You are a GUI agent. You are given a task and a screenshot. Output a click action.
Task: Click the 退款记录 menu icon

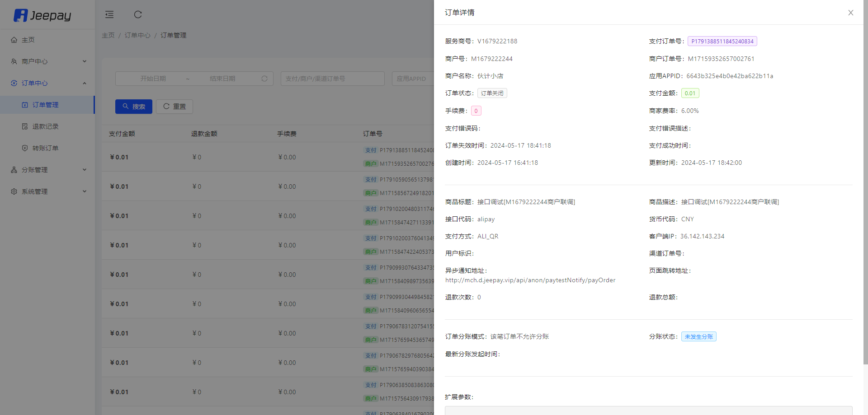tap(25, 126)
